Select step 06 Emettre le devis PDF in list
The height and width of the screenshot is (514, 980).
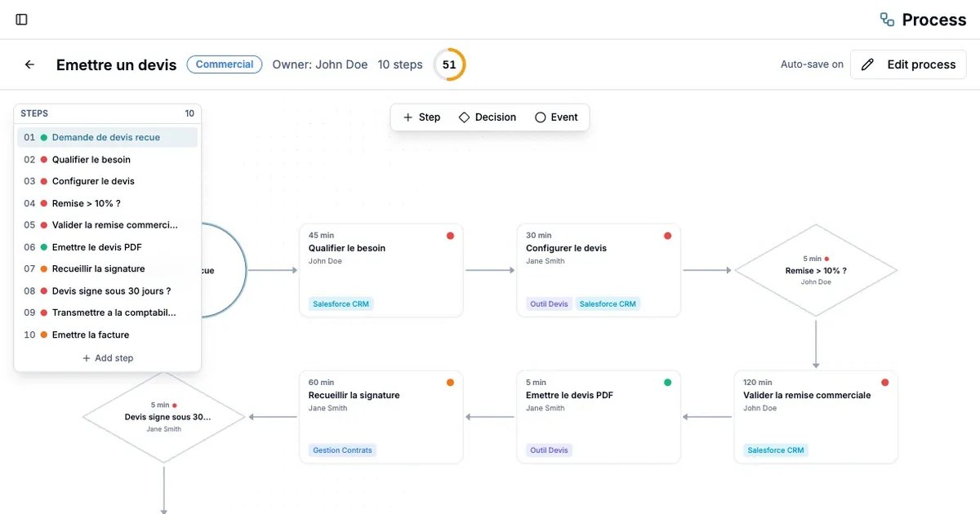(x=108, y=247)
